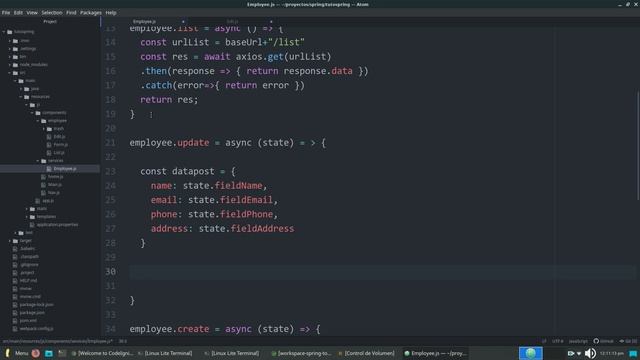Expand the java folder arrow
Viewport: 640px width, 360px height.
(21, 89)
